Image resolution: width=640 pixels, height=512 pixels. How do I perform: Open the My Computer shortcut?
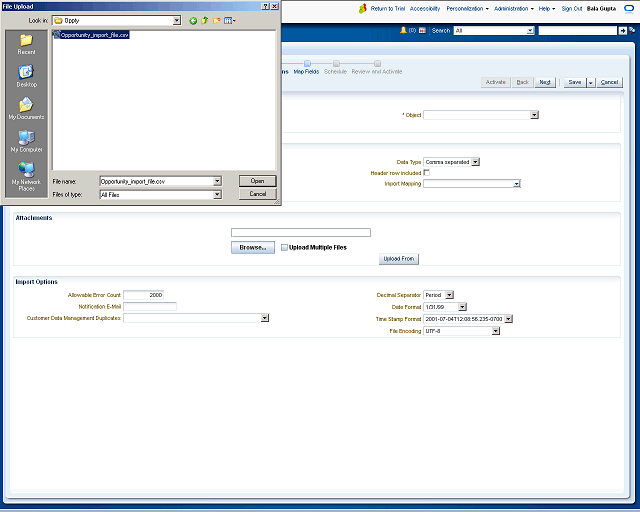click(x=26, y=141)
